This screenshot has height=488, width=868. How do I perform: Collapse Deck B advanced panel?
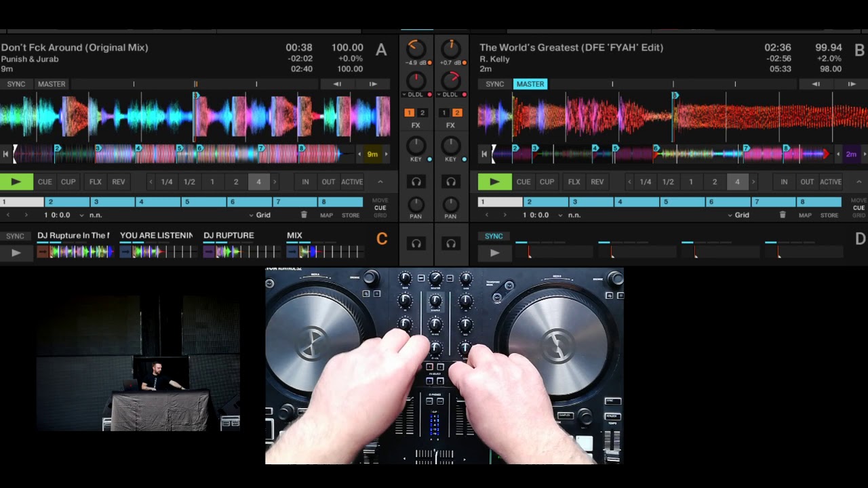[859, 182]
